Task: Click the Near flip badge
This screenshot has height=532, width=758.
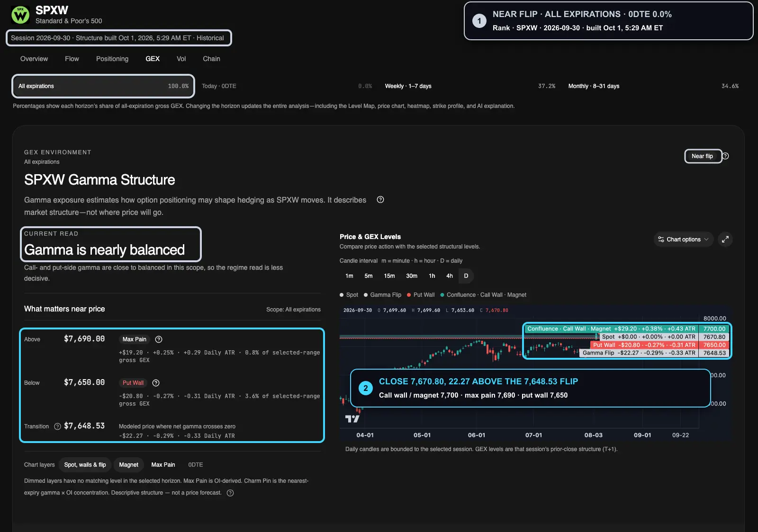Action: coord(703,156)
